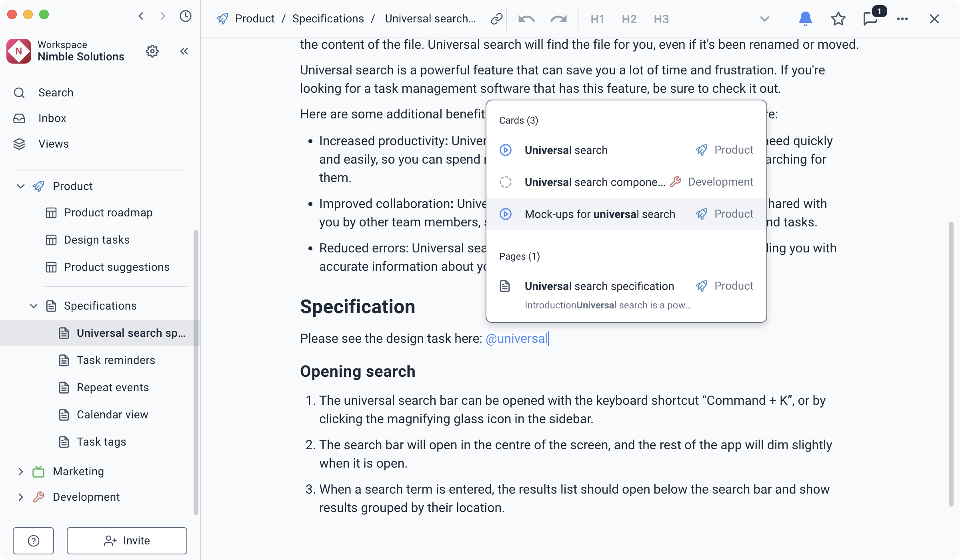Open the formatting dropdown next to H3
960x560 pixels.
click(x=764, y=19)
